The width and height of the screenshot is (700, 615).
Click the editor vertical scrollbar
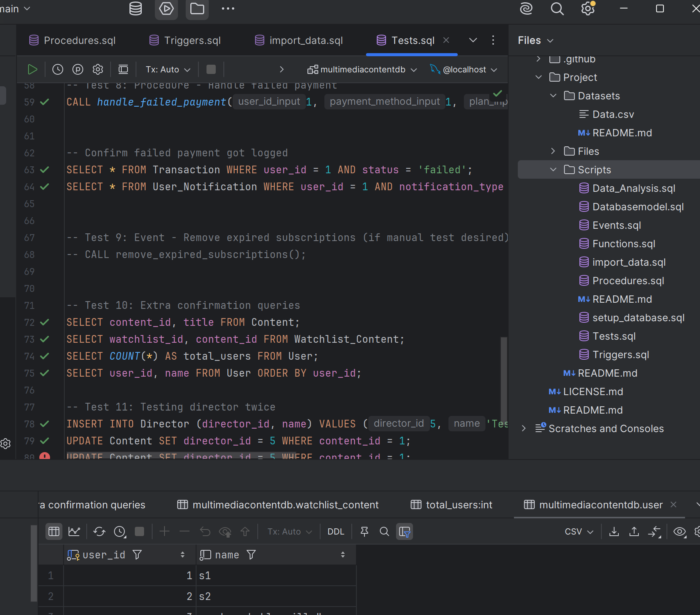click(504, 380)
